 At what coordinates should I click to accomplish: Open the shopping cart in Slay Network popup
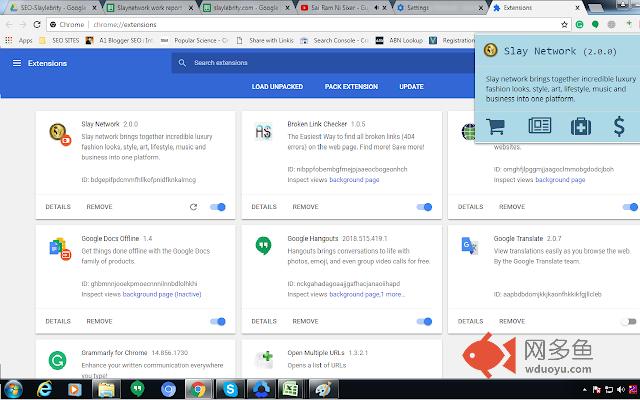496,126
